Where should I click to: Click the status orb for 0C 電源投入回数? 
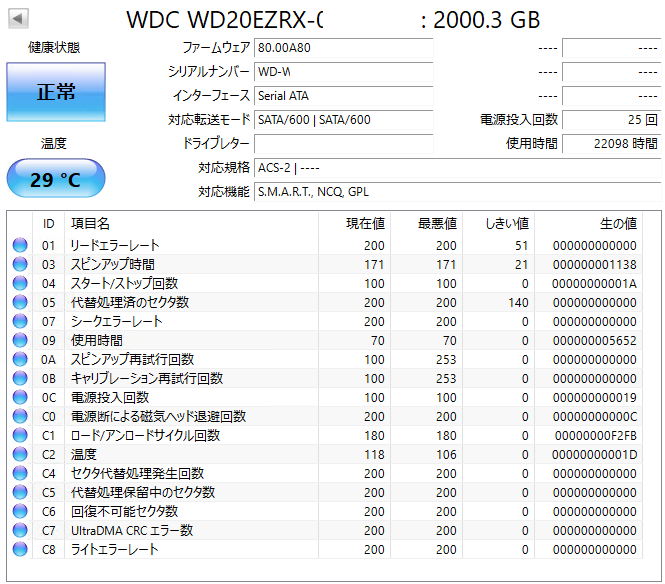point(20,397)
